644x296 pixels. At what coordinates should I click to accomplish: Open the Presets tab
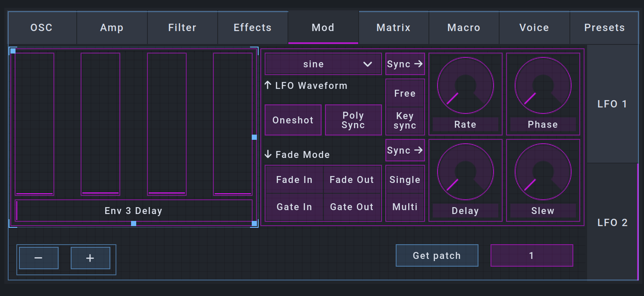click(x=604, y=28)
